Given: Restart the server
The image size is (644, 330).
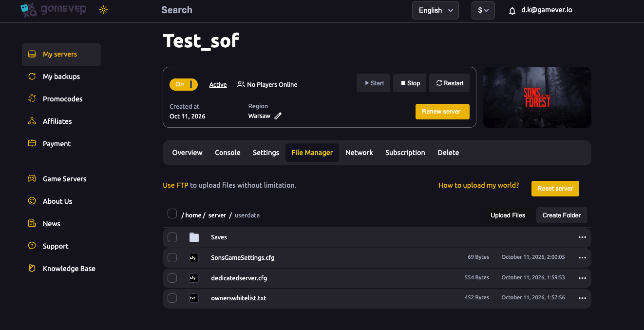Looking at the screenshot, I should click(x=450, y=83).
